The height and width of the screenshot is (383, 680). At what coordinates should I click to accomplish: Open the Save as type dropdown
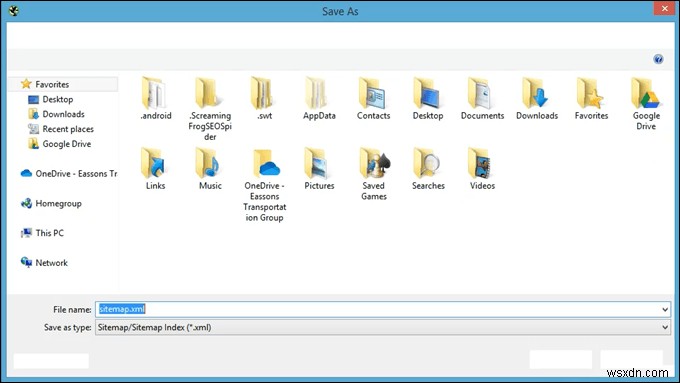(x=383, y=327)
